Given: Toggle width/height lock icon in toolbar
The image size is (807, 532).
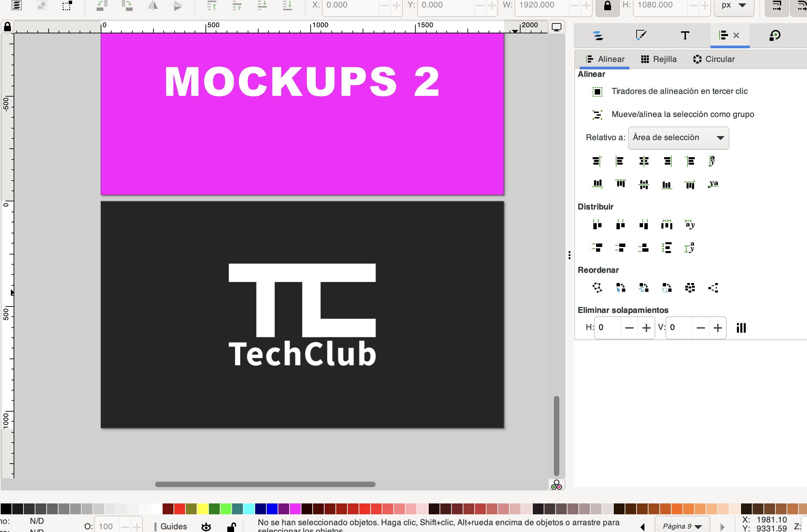Looking at the screenshot, I should point(607,6).
